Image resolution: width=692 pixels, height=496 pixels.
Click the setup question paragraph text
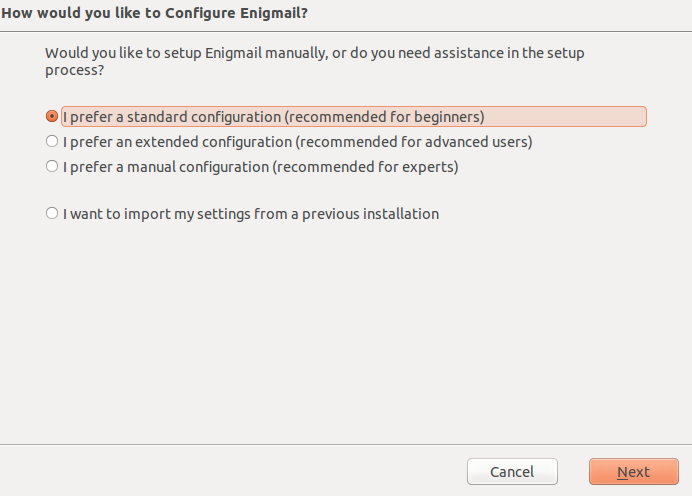pos(315,52)
